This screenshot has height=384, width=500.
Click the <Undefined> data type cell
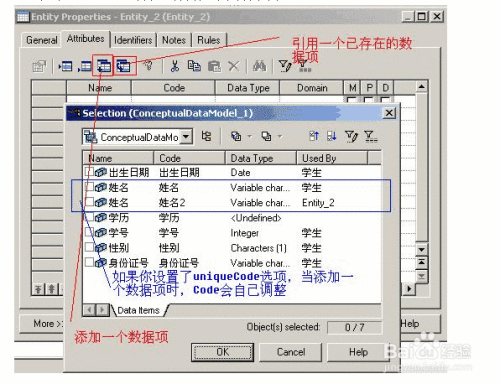tap(256, 218)
